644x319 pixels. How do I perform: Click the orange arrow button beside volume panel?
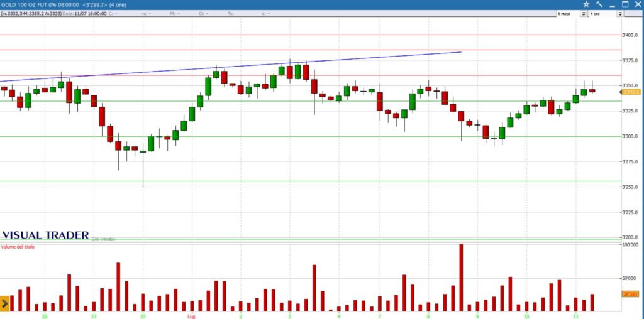[x=5, y=304]
